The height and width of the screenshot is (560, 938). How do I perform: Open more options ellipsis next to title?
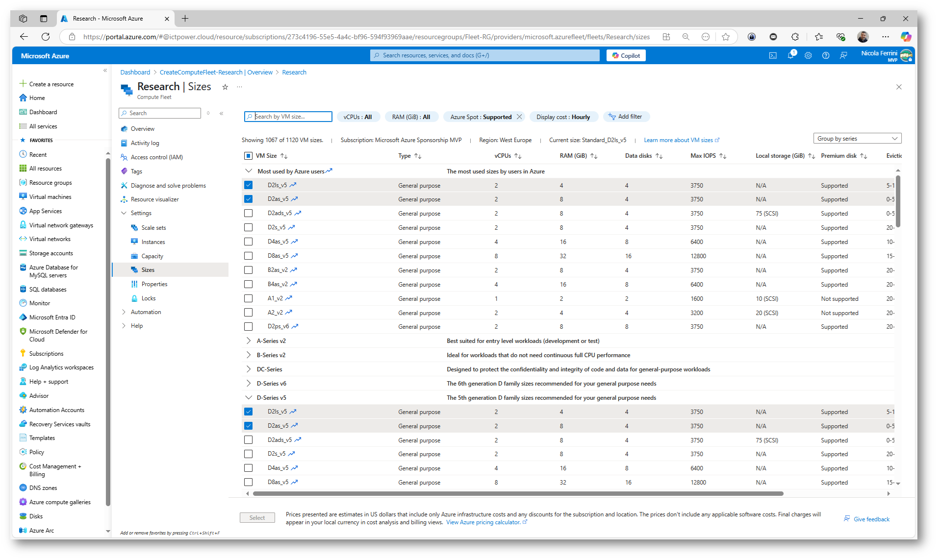(x=239, y=87)
